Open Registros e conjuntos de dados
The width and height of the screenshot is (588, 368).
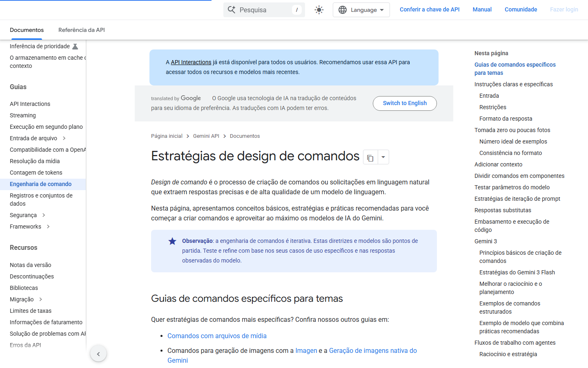coord(41,200)
